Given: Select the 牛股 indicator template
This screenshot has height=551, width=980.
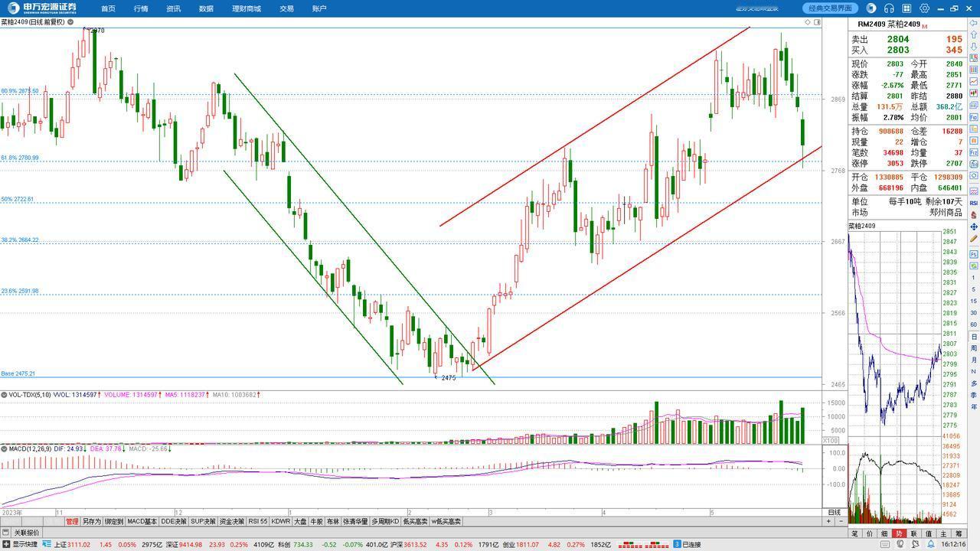Looking at the screenshot, I should click(x=317, y=521).
